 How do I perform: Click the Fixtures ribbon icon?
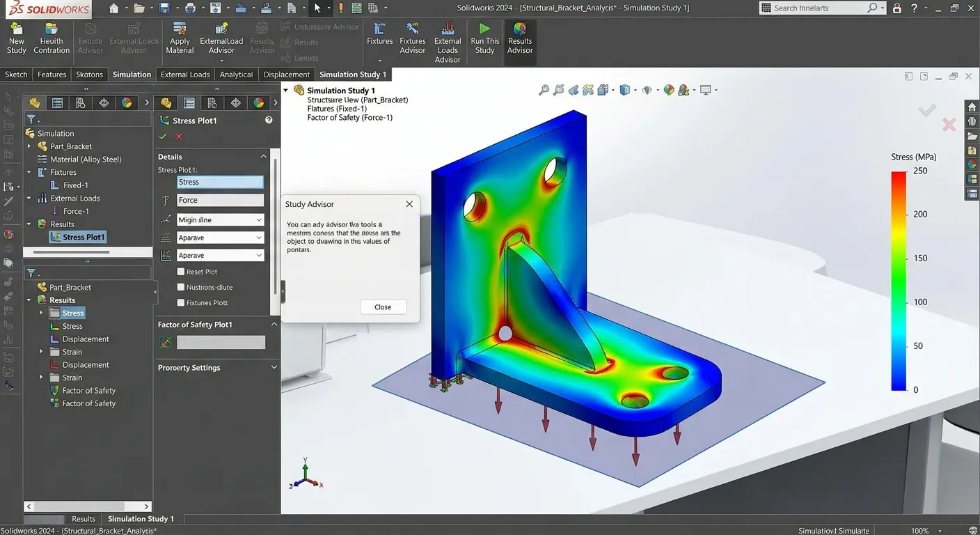[x=379, y=29]
